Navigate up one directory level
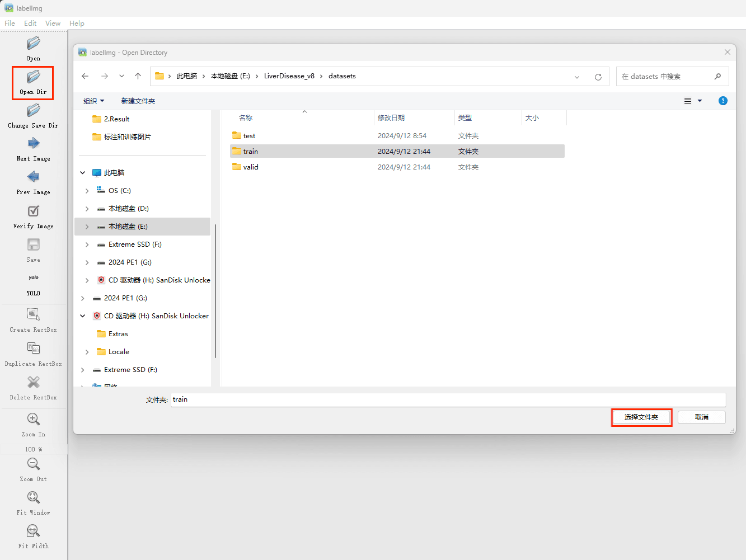 pyautogui.click(x=138, y=76)
